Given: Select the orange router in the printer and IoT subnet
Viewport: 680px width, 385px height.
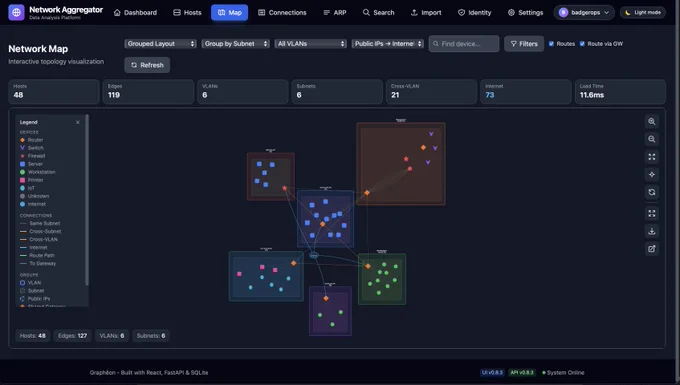Looking at the screenshot, I should click(294, 263).
